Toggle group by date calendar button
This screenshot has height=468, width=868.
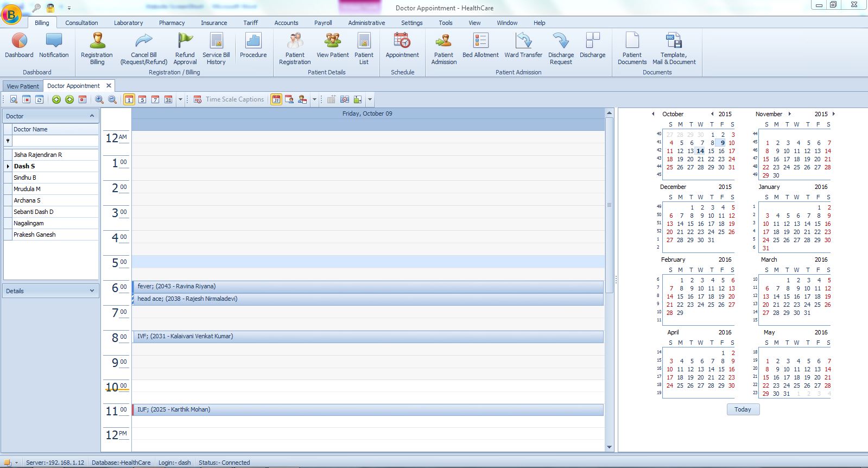[276, 99]
